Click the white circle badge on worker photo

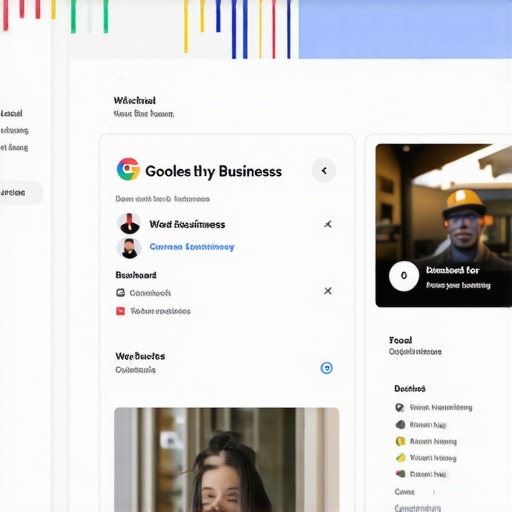coord(404,276)
